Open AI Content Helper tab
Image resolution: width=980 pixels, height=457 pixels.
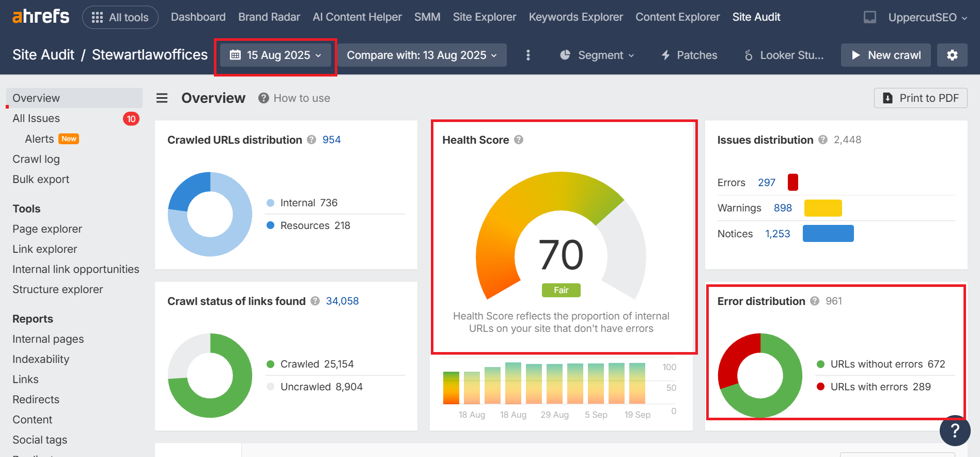(x=357, y=17)
